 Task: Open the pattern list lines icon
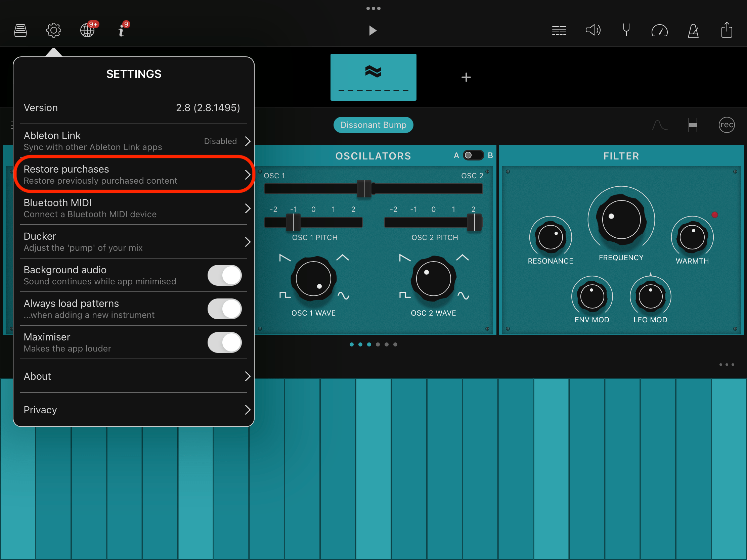pos(559,31)
